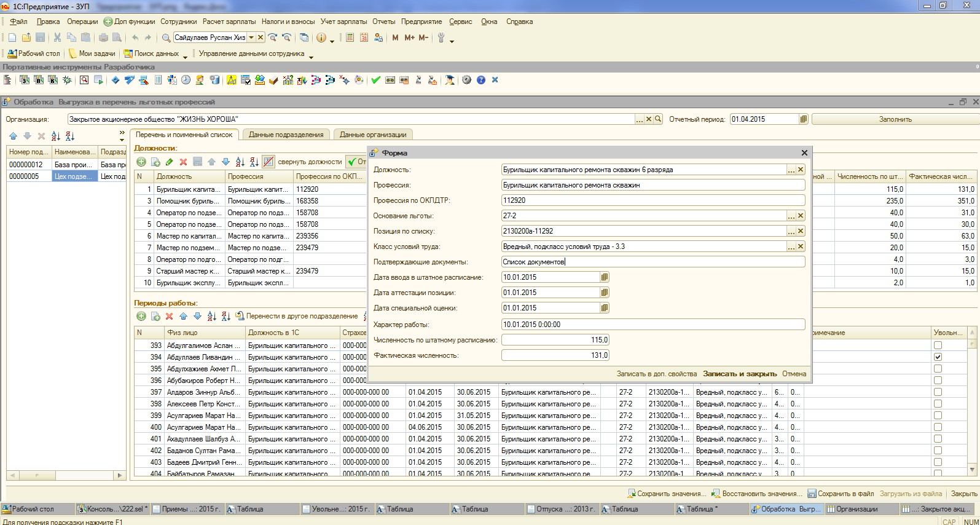Open calendar picker for Дата аттестации позиции
The height and width of the screenshot is (525, 980).
click(605, 293)
